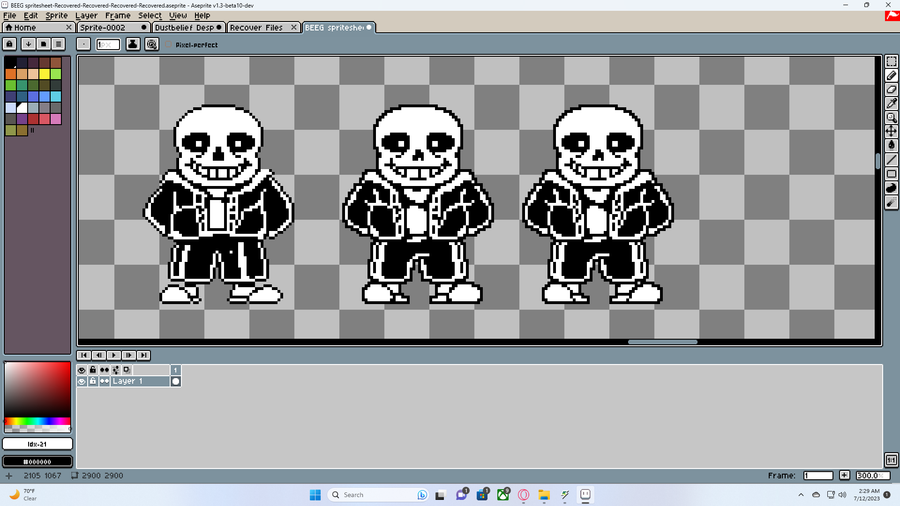
Task: Open the Layer menu
Action: coord(86,15)
